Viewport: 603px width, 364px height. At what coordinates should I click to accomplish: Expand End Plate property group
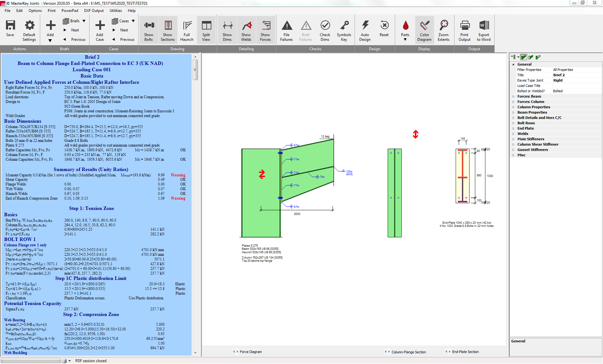[513, 128]
